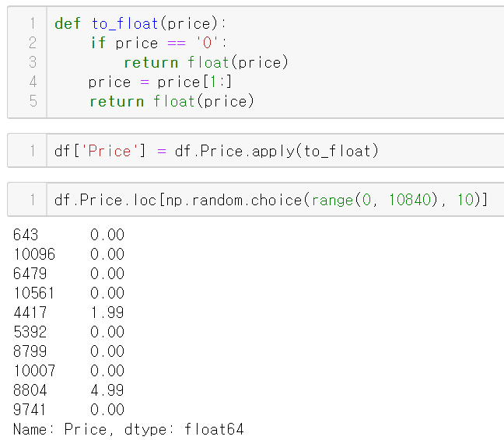
Task: Click output row index 5392
Action: pos(30,332)
